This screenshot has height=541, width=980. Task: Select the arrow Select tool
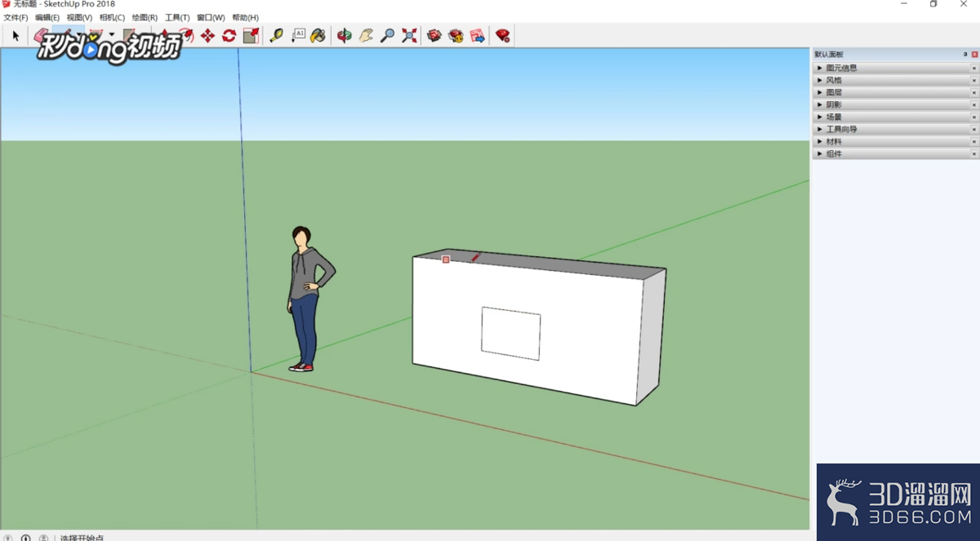click(x=16, y=35)
